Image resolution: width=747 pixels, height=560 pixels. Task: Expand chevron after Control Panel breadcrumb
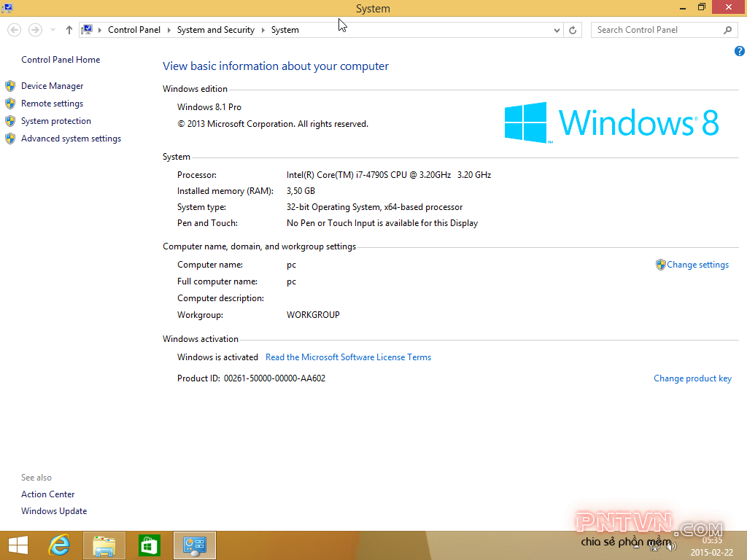169,30
